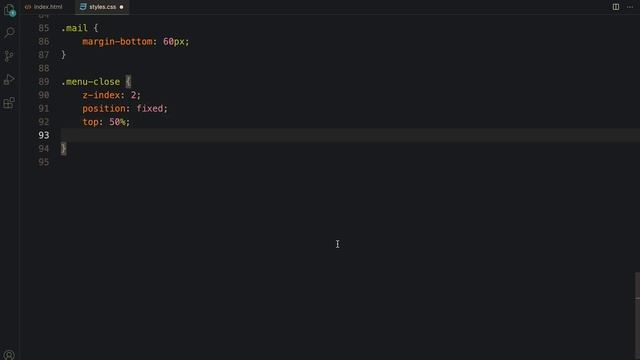640x360 pixels.
Task: Click the 50% value
Action: click(117, 122)
